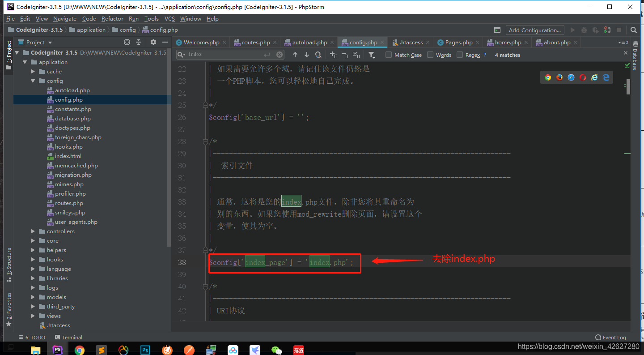
Task: Open WeChat from the Windows taskbar
Action: 277,350
